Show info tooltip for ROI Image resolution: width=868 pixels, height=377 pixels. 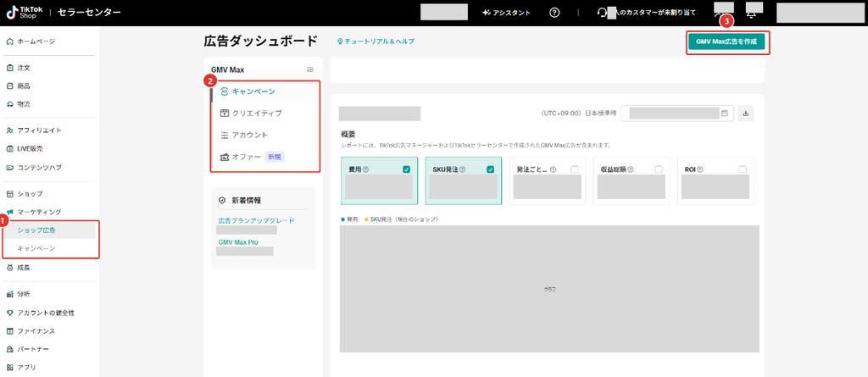click(700, 169)
